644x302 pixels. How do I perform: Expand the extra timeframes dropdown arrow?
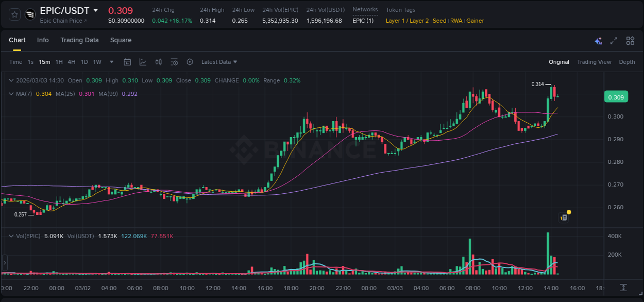click(111, 62)
